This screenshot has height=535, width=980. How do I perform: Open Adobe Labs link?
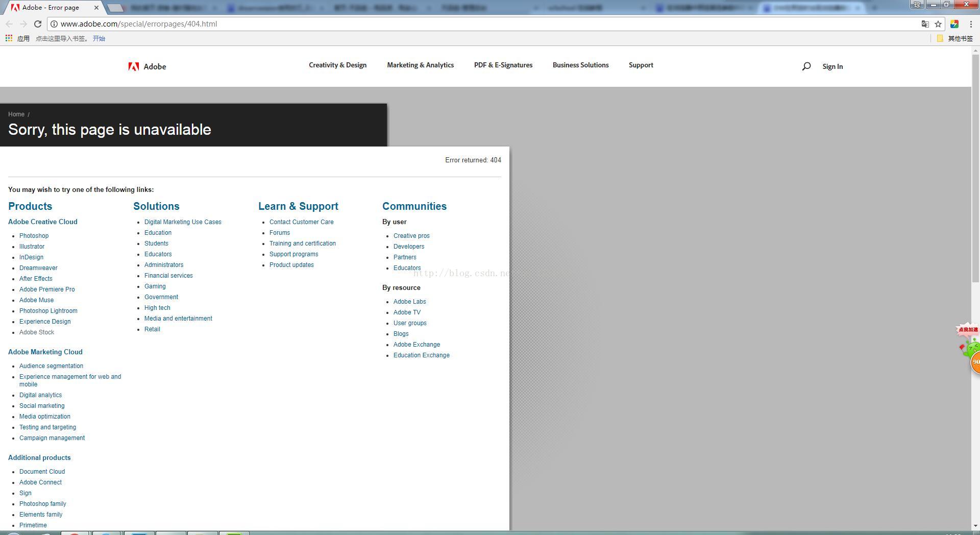pos(409,302)
